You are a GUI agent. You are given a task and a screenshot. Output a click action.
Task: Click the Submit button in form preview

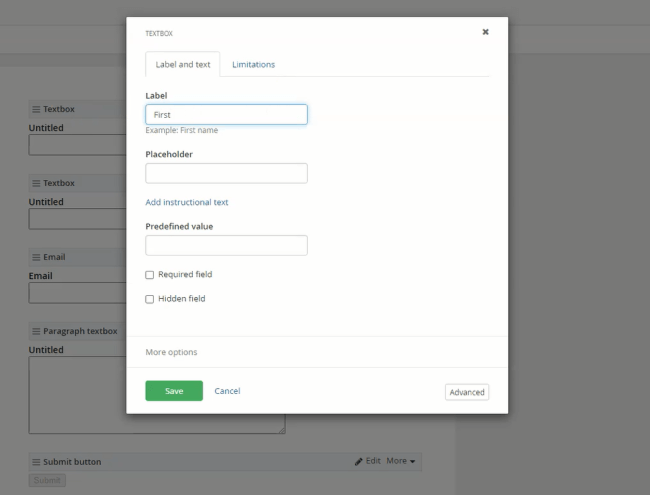pos(47,480)
